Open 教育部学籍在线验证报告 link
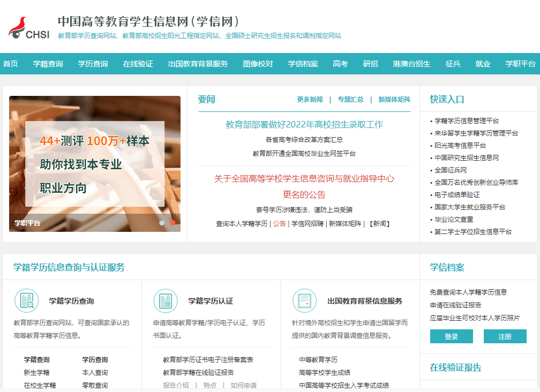This screenshot has width=540, height=392. click(x=198, y=373)
